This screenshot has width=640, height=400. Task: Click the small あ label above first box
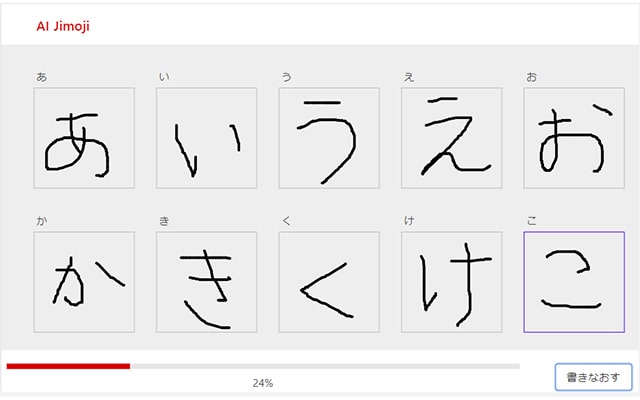click(x=42, y=77)
